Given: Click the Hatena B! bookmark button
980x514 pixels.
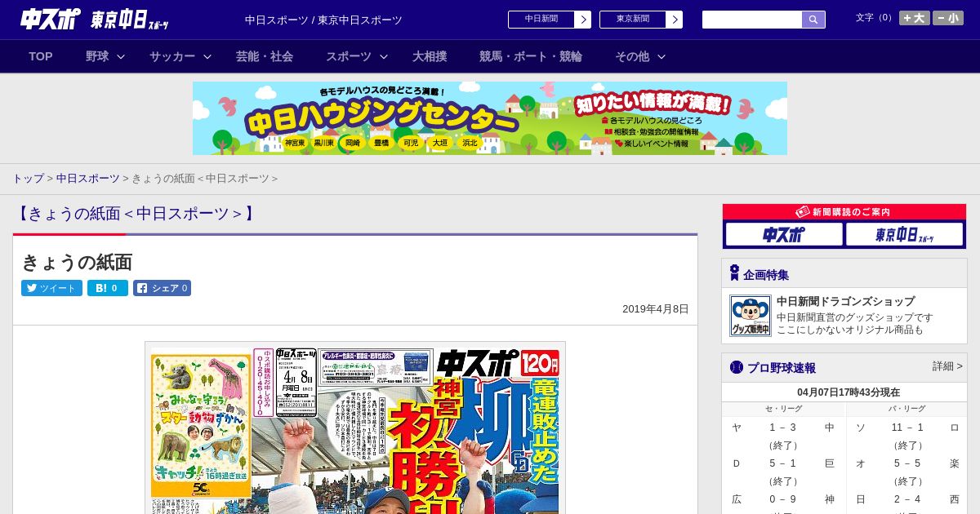Looking at the screenshot, I should pos(108,288).
